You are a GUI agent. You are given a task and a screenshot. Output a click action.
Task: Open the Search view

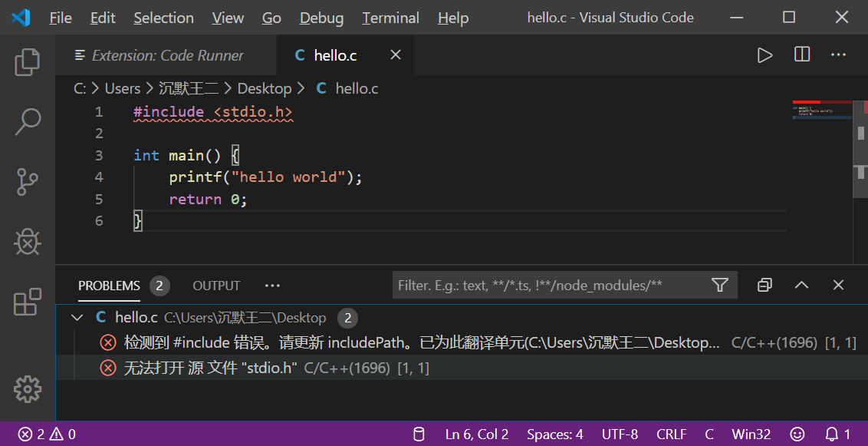click(28, 122)
